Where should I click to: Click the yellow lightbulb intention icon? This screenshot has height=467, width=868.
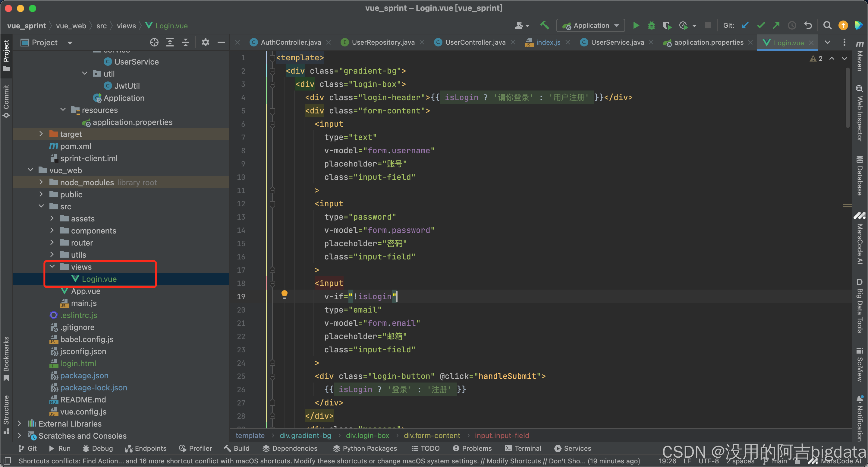[x=285, y=294]
